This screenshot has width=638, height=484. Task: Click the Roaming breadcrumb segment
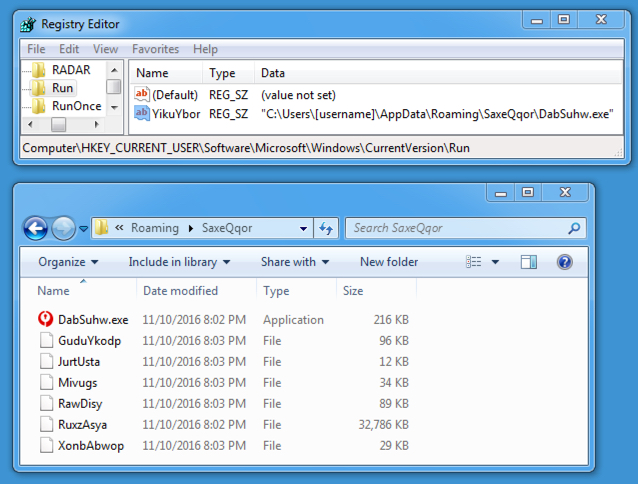pos(155,228)
